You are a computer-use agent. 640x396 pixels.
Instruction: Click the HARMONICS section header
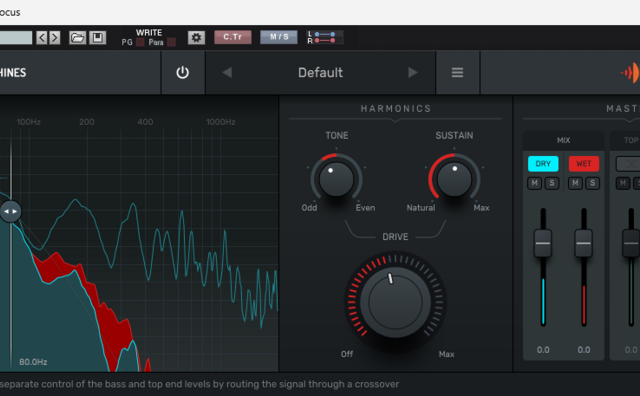[x=396, y=109]
